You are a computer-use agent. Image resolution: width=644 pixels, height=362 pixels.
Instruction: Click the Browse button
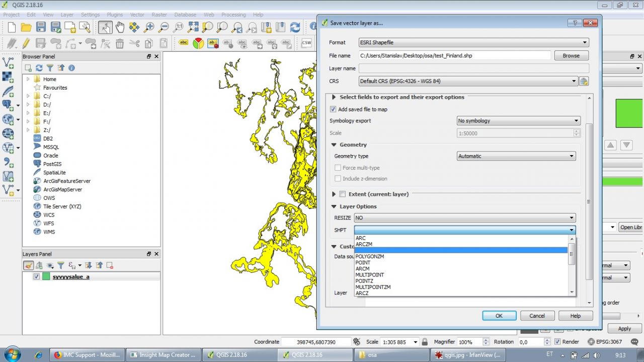[571, 56]
